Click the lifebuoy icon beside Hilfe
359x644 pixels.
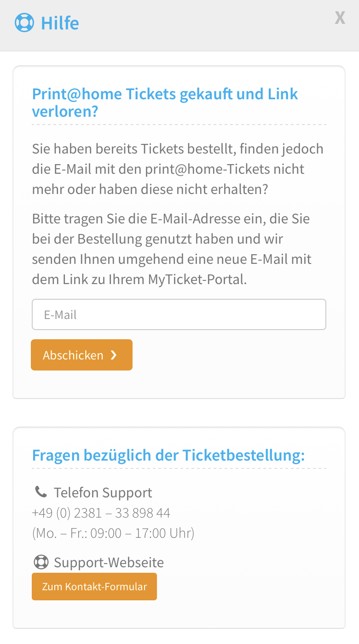click(24, 23)
